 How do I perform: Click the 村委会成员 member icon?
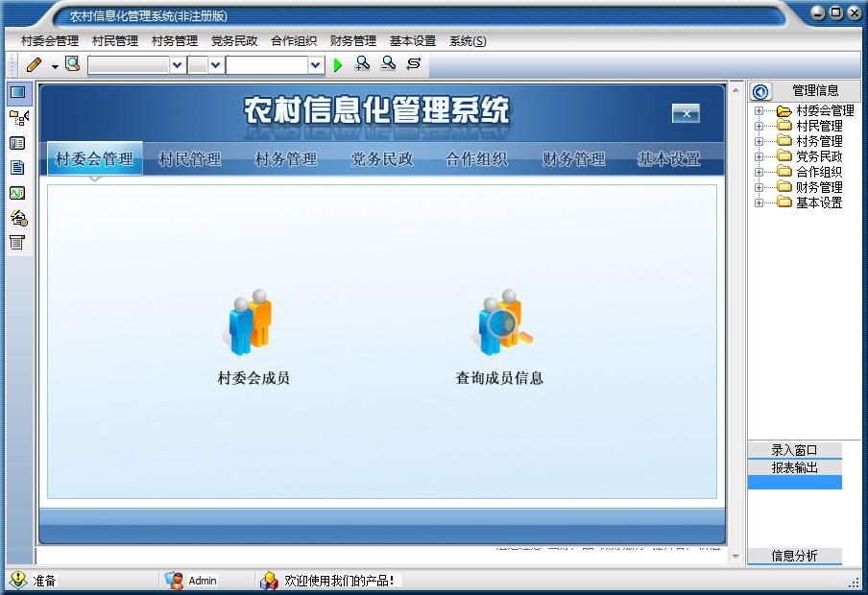tap(250, 321)
